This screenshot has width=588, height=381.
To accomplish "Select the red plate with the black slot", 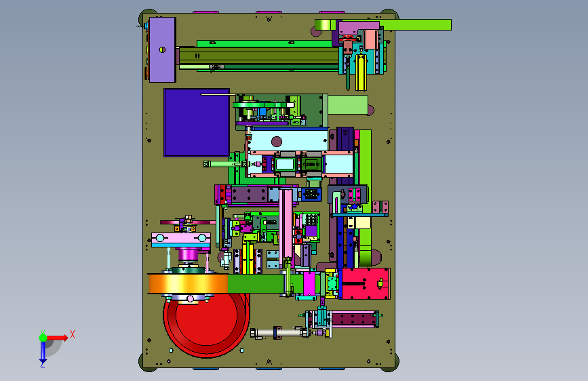I will [366, 283].
